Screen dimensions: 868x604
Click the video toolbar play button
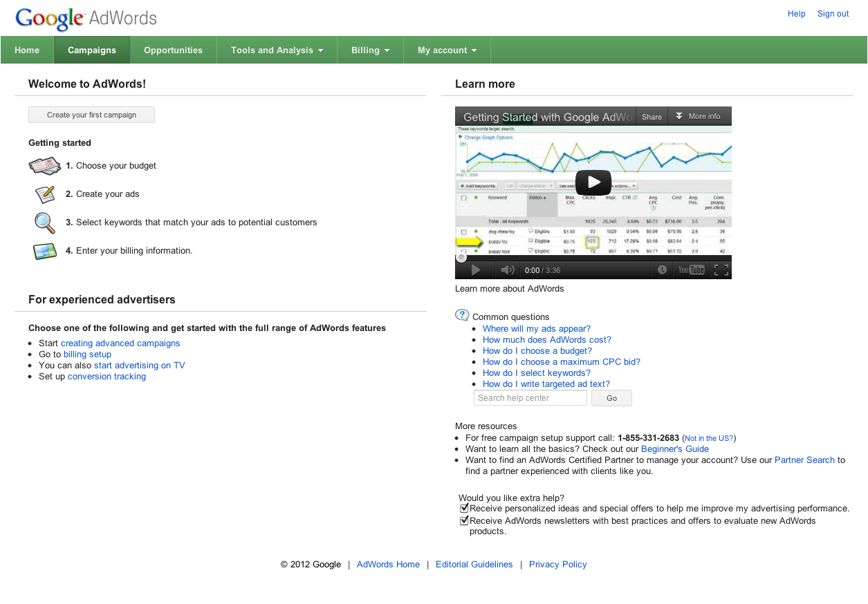point(476,270)
